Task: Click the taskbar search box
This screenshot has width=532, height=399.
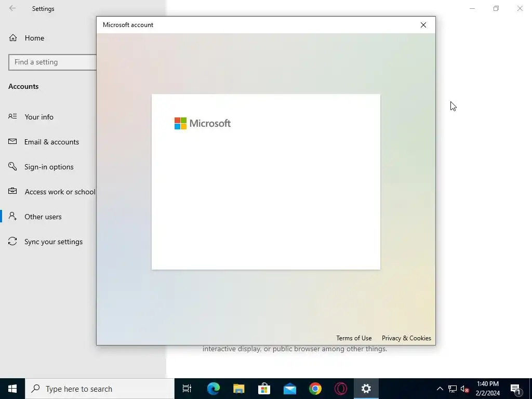Action: 99,389
